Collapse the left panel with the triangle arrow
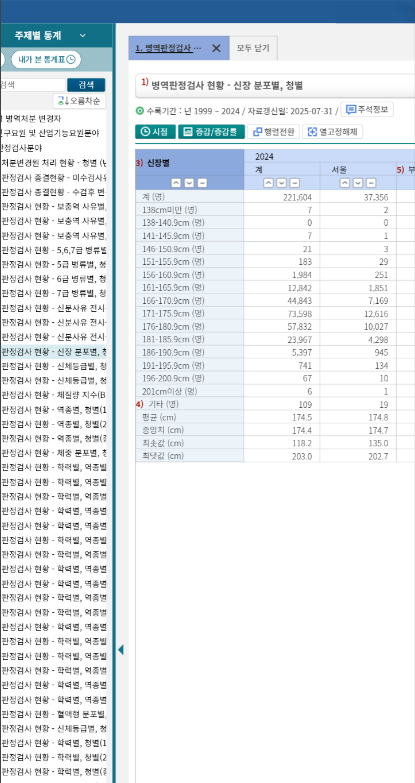415x783 pixels. click(x=120, y=650)
